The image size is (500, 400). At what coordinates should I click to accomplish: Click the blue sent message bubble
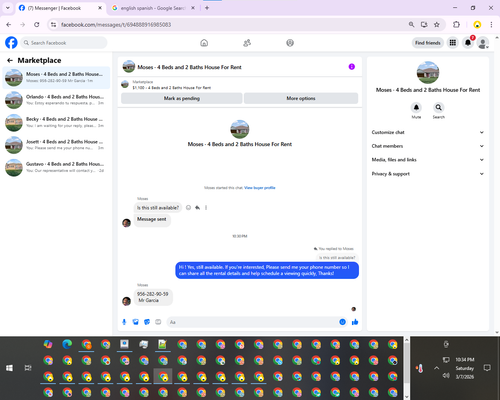267,270
